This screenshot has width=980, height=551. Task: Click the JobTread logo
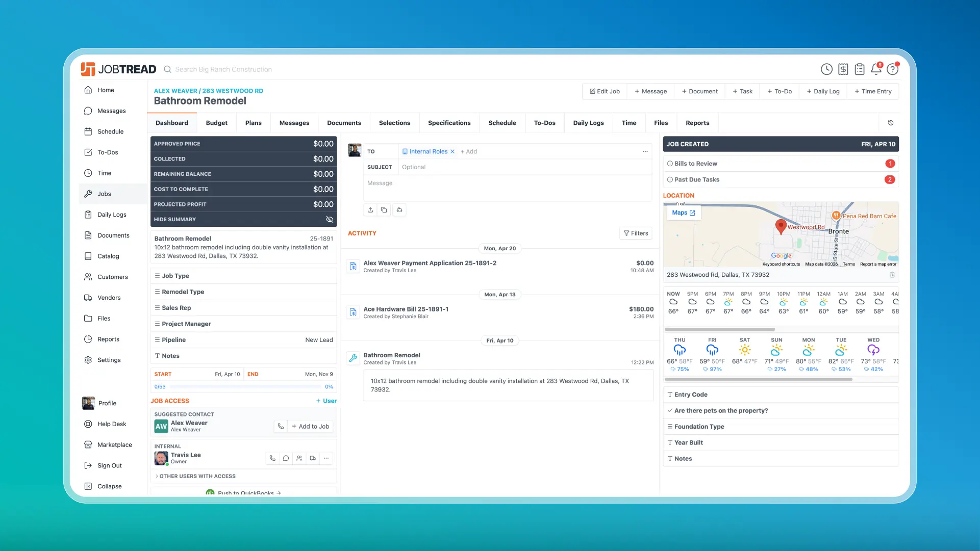pos(118,69)
